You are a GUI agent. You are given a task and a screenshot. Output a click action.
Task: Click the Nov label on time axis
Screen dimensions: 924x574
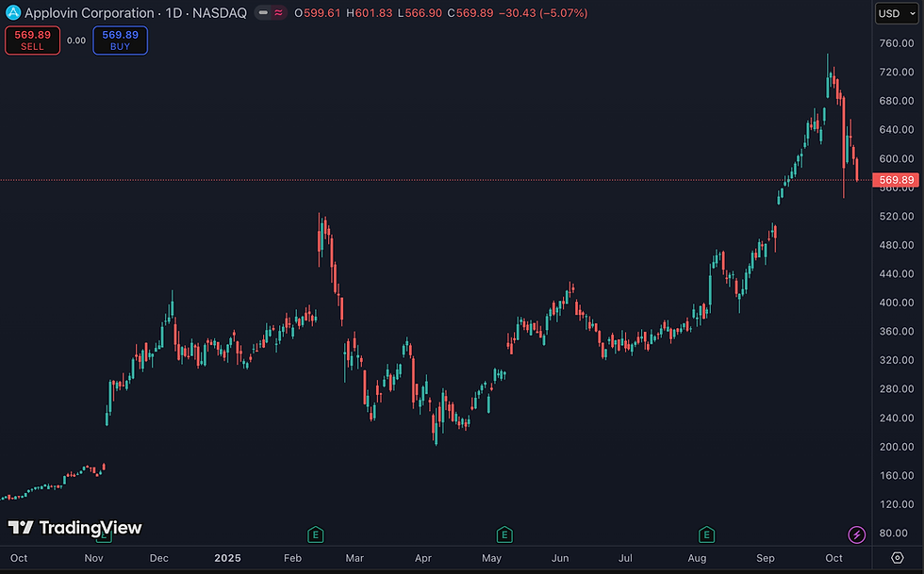coord(93,558)
